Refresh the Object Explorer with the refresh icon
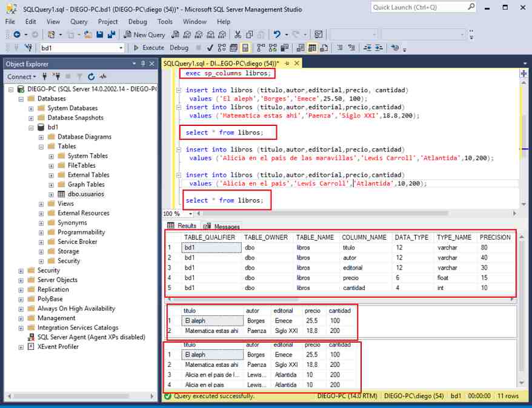The width and height of the screenshot is (532, 408). [x=91, y=77]
